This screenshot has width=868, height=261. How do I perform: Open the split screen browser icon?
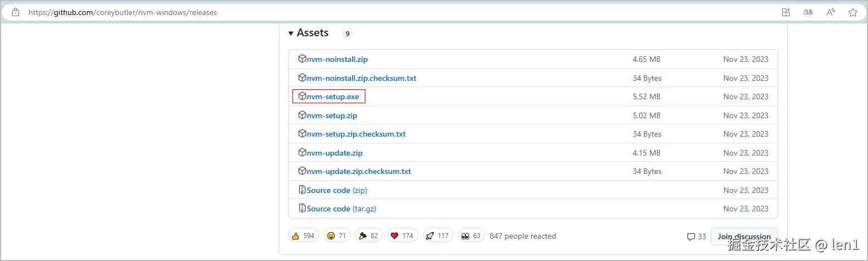(x=786, y=12)
